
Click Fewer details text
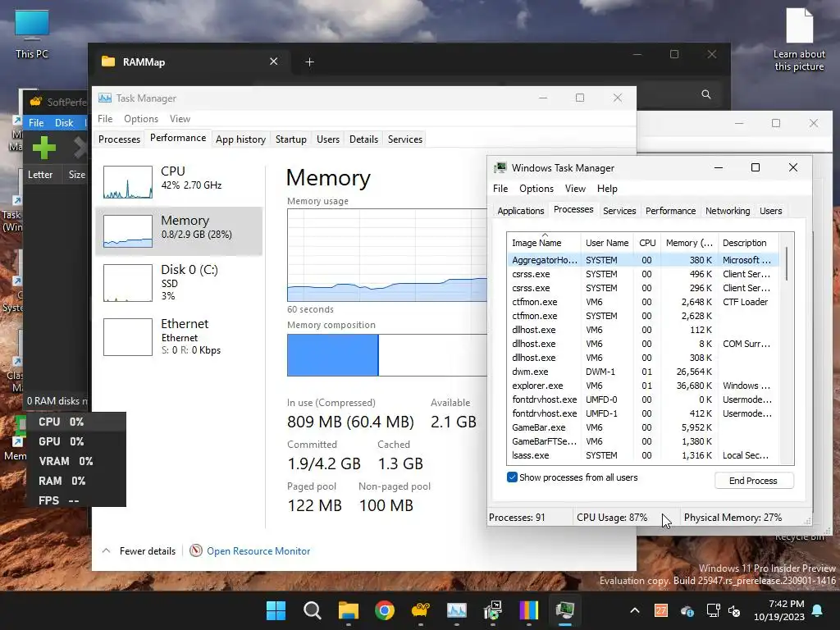pyautogui.click(x=148, y=550)
